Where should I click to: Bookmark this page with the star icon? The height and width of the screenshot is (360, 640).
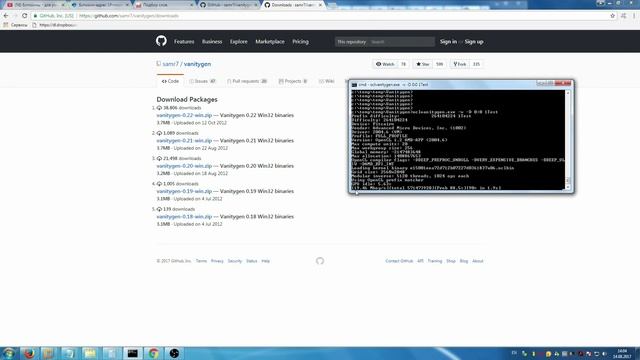coord(612,16)
